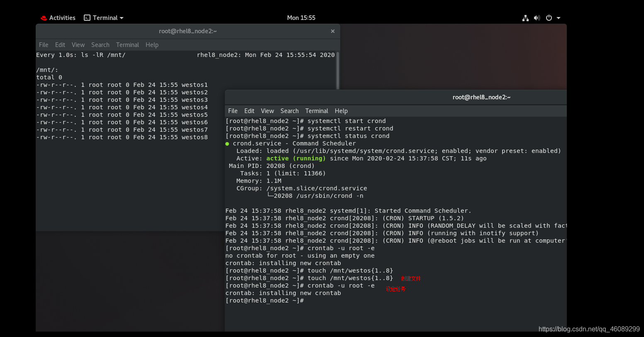This screenshot has width=644, height=337.
Task: Open View menu in back terminal window
Action: tap(78, 45)
